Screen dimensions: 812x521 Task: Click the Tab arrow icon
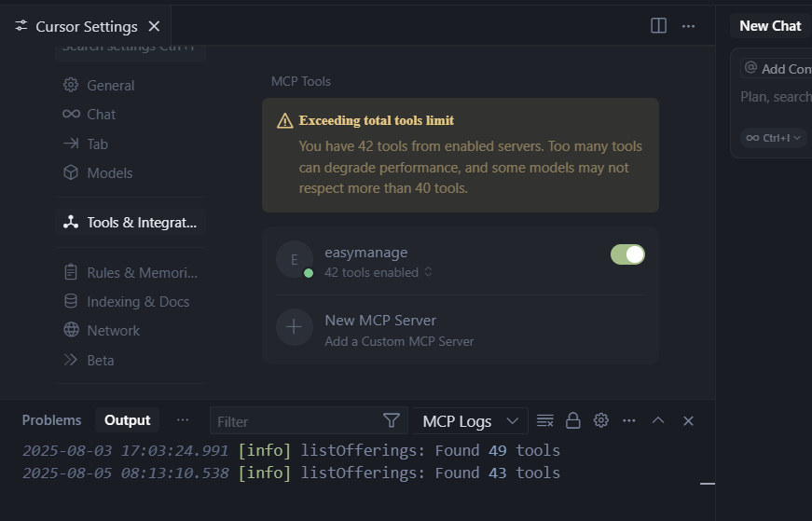pyautogui.click(x=71, y=144)
